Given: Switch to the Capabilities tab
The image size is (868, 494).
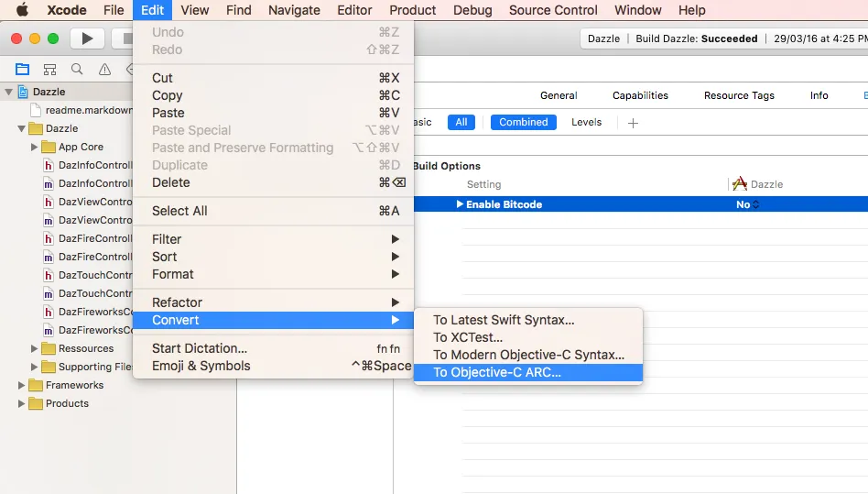Looking at the screenshot, I should tap(640, 95).
